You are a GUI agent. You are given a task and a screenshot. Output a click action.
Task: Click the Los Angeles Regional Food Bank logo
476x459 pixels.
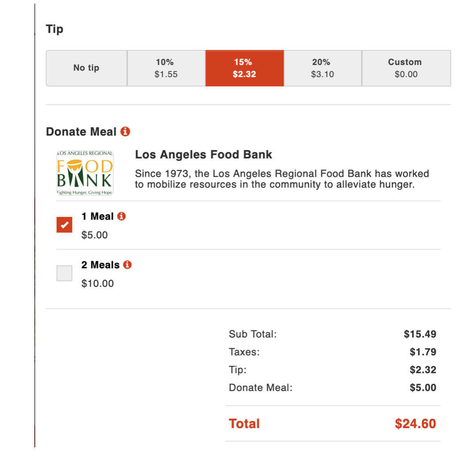(x=85, y=173)
